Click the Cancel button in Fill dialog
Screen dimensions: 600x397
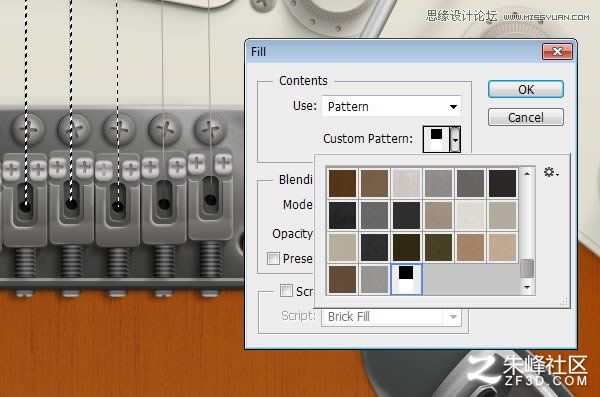point(526,117)
